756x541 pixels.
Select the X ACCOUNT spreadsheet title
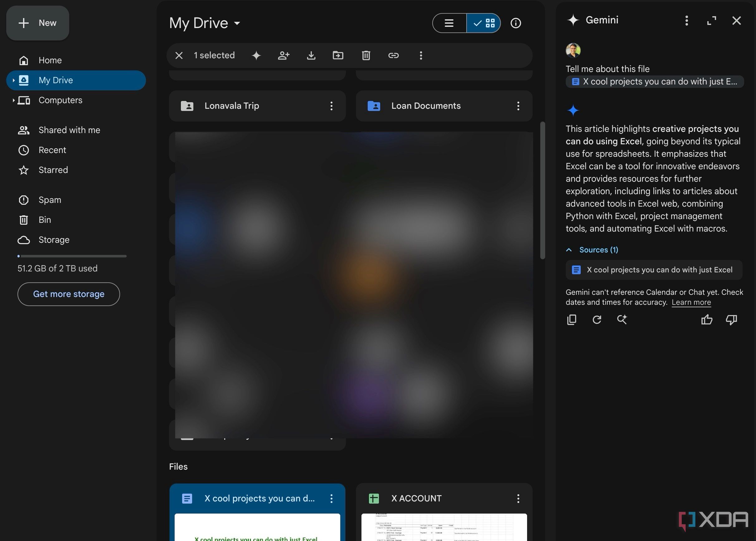point(416,499)
